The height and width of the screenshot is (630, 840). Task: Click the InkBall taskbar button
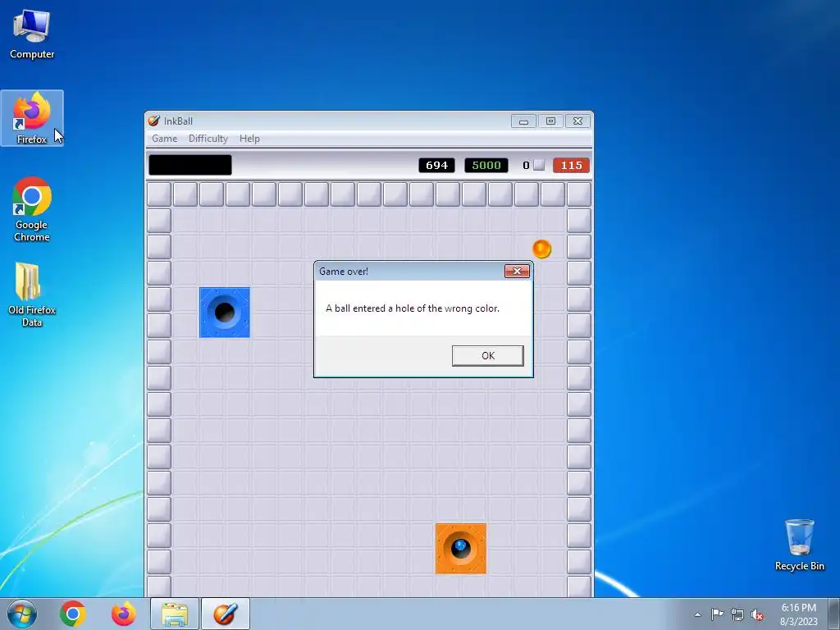(x=226, y=614)
